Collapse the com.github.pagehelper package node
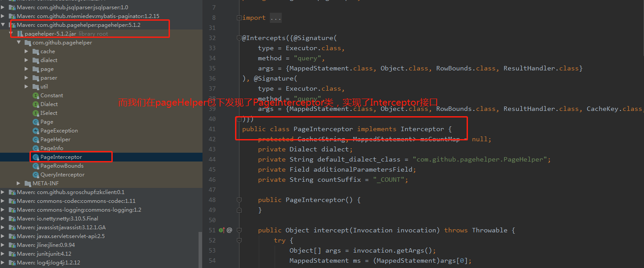The width and height of the screenshot is (644, 268). [x=19, y=42]
